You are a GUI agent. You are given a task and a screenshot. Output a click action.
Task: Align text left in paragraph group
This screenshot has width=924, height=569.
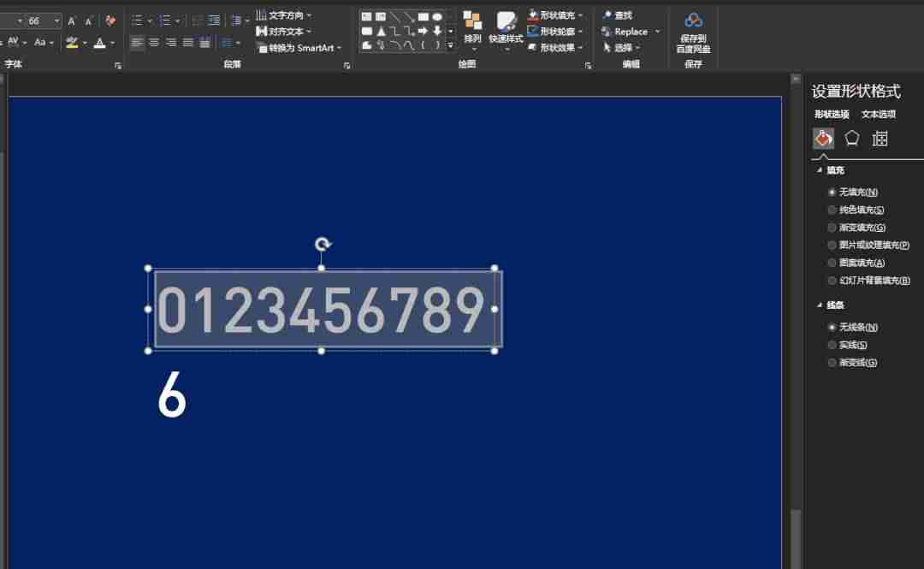137,43
